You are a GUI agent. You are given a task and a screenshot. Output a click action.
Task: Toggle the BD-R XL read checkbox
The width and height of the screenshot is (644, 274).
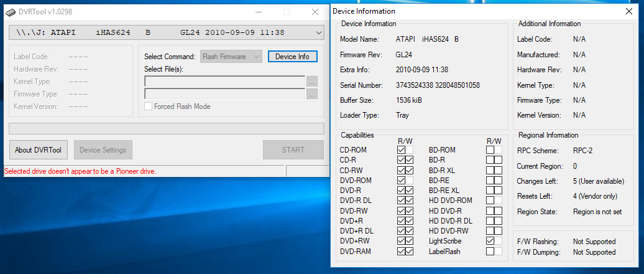(490, 170)
